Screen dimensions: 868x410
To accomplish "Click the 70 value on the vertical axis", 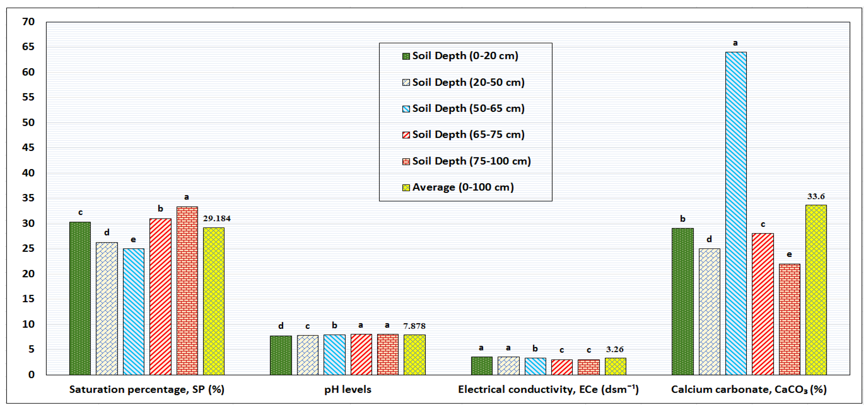I will coord(28,22).
